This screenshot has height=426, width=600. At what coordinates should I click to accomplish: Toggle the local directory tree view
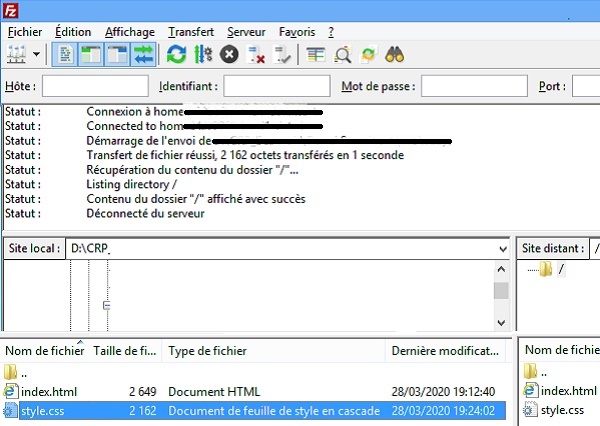coord(88,54)
